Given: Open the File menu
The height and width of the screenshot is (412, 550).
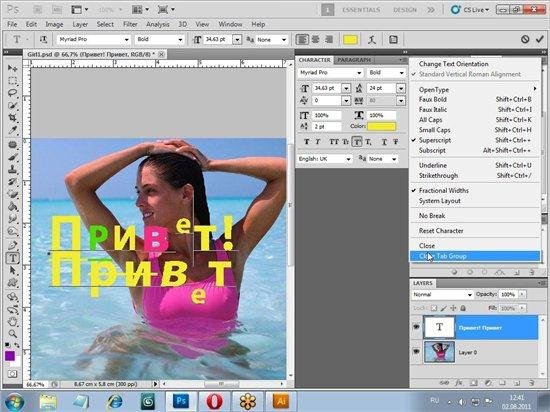Looking at the screenshot, I should [12, 24].
